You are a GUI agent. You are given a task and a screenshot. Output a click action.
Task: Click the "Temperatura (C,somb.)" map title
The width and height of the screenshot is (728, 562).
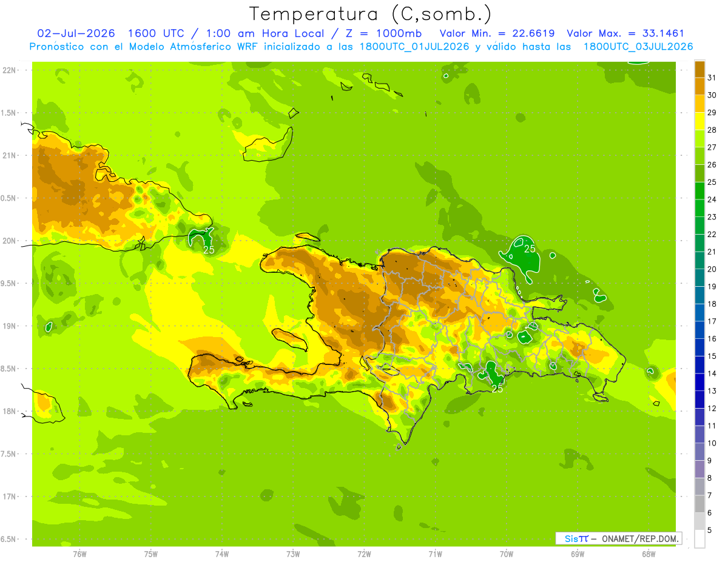(x=371, y=14)
